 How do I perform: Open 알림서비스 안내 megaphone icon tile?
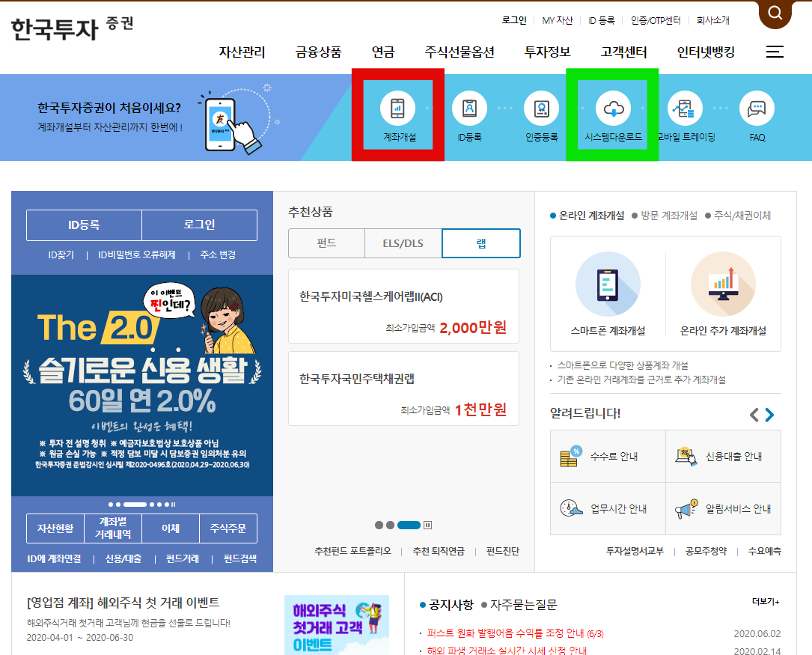tap(724, 508)
